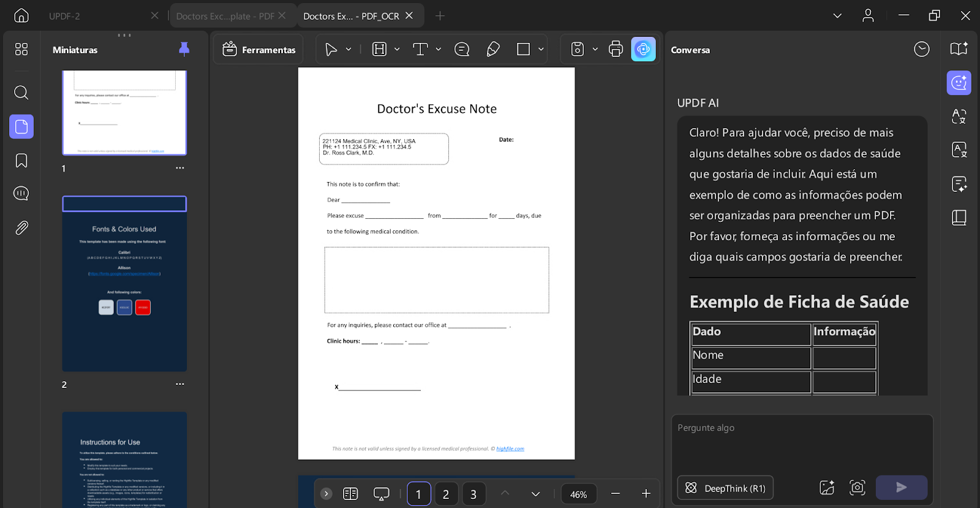
Task: Open the document translation icon
Action: (x=959, y=150)
